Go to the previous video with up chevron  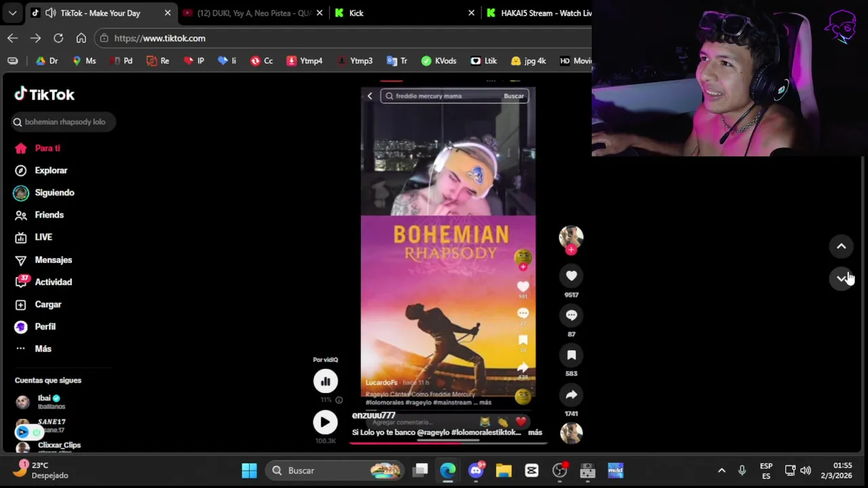pyautogui.click(x=841, y=247)
